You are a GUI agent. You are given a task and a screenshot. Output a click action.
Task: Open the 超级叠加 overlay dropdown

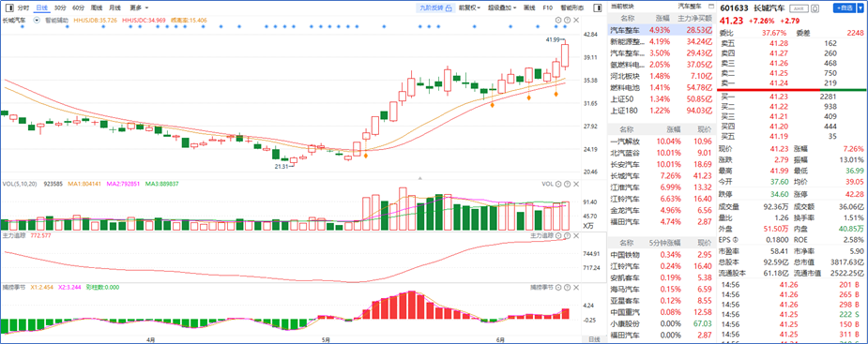coord(502,7)
